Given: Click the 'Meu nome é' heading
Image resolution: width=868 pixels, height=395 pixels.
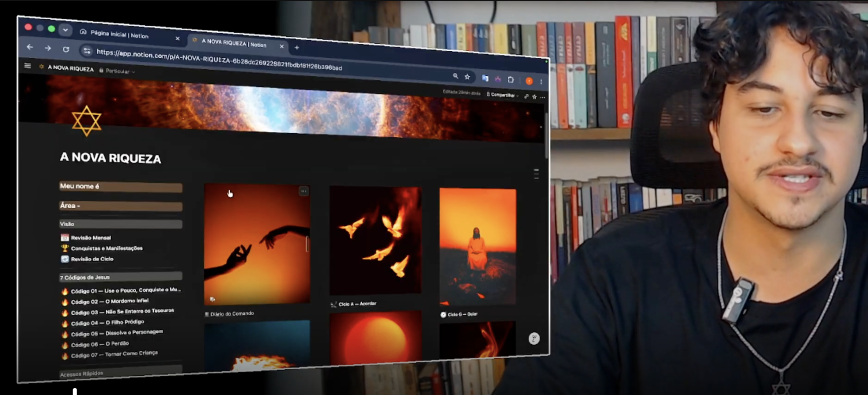Looking at the screenshot, I should click(x=121, y=186).
